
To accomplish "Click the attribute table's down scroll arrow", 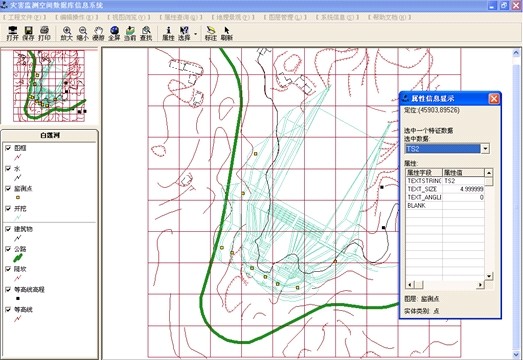I will coord(489,276).
